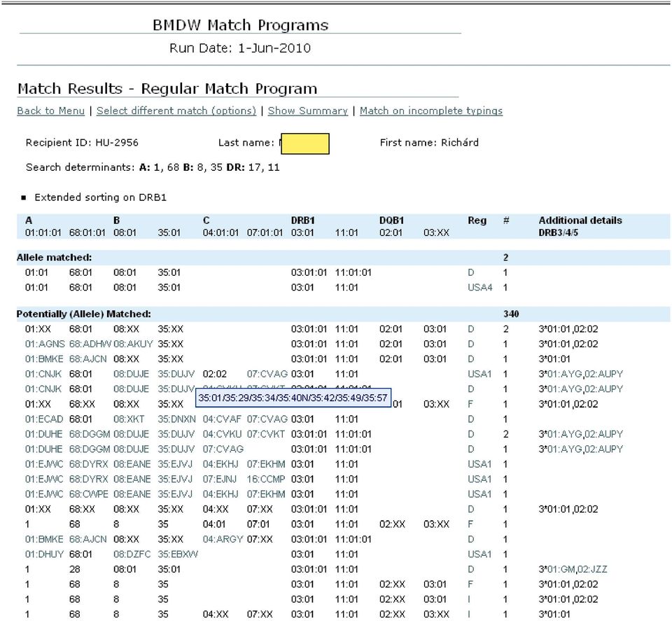The image size is (672, 621).
Task: Open allele code 16:CCMP
Action: (x=266, y=479)
